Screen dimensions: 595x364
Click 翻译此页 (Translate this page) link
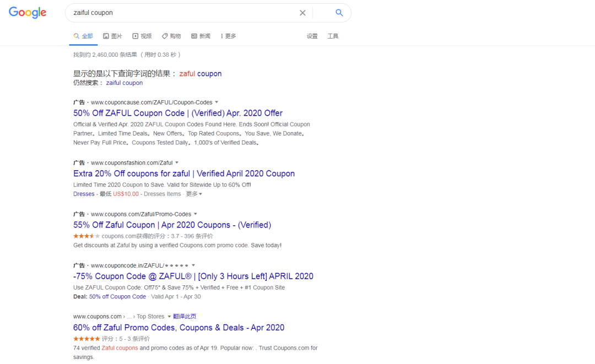pyautogui.click(x=185, y=316)
